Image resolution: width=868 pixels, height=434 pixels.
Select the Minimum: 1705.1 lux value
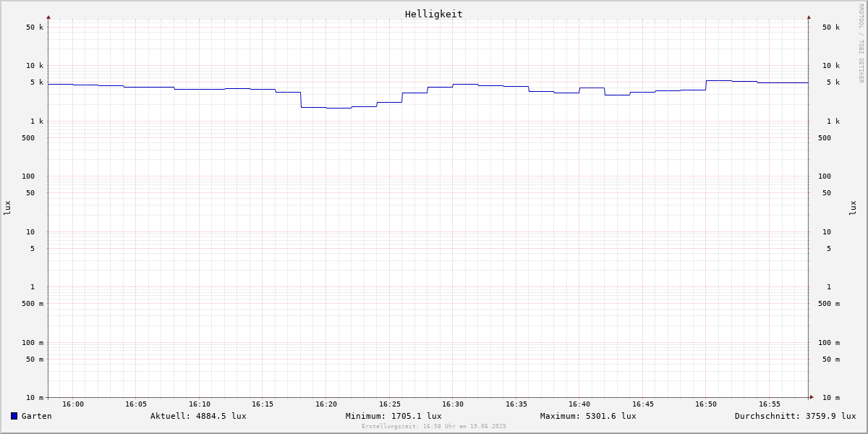393,416
